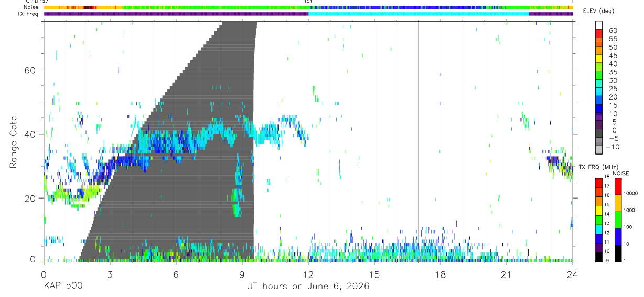Image resolution: width=644 pixels, height=297 pixels.
Task: Click the purple TX Freq strip section before 12 UT
Action: pyautogui.click(x=176, y=14)
